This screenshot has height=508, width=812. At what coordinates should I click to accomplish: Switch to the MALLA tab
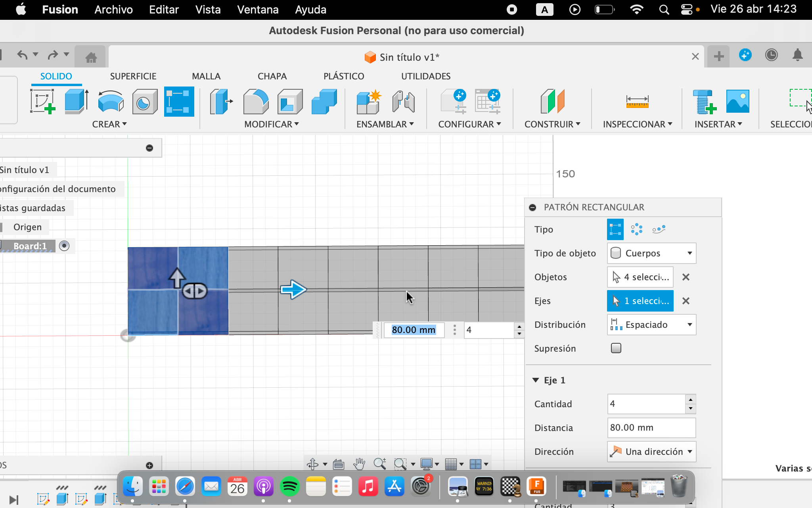click(206, 76)
